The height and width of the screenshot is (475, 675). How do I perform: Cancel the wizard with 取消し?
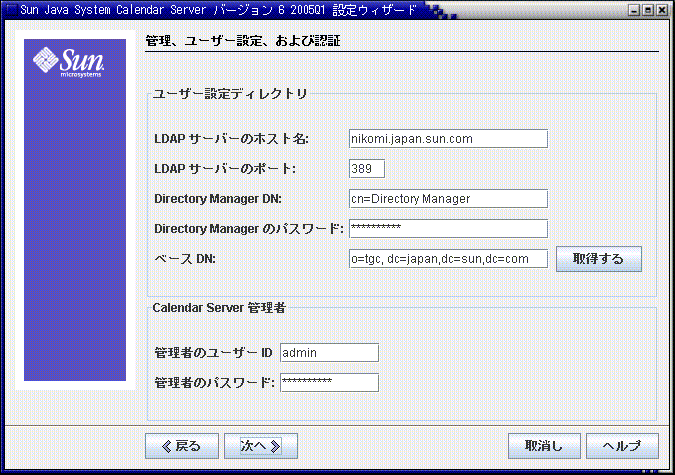(x=544, y=446)
